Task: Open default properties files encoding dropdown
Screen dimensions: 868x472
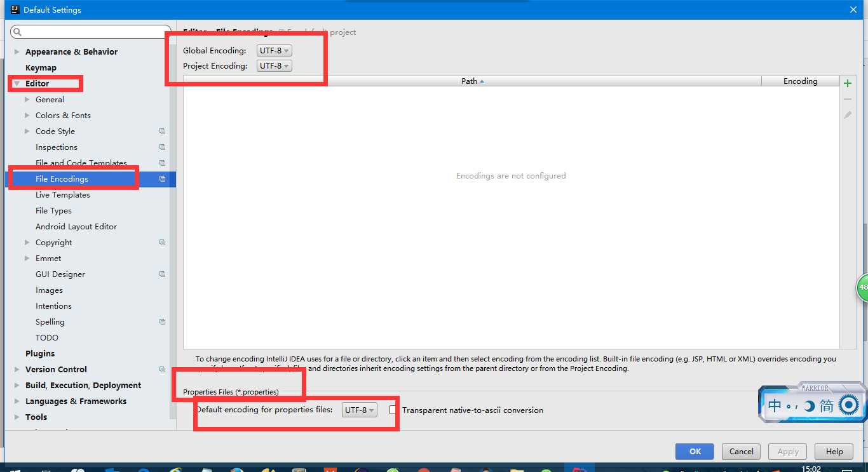Action: [360, 410]
